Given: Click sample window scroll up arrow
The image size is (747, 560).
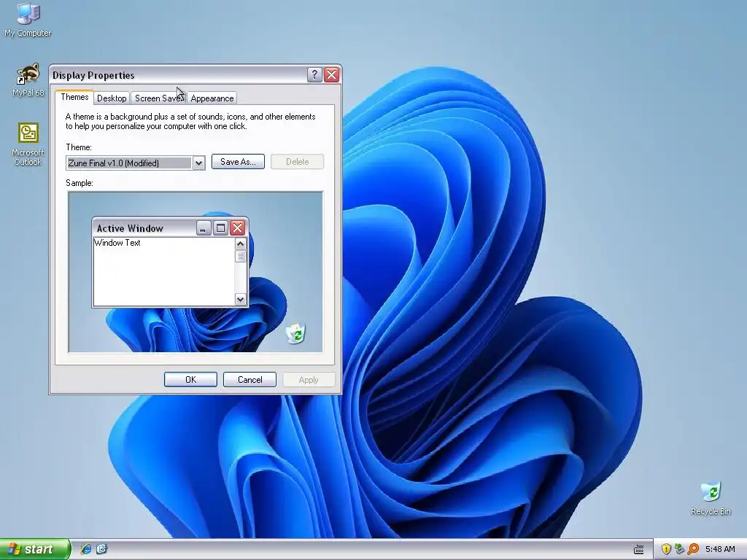Looking at the screenshot, I should click(x=241, y=244).
